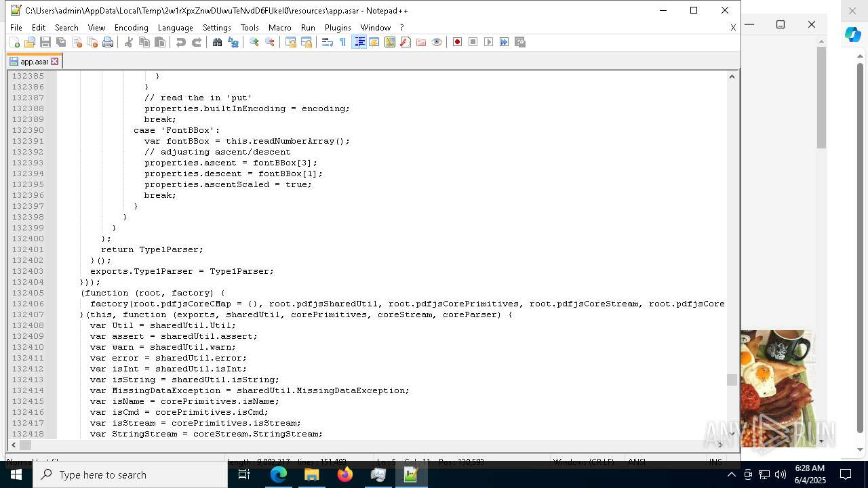Toggle Show All Characters pilcrow icon
Screen dimensions: 868x488
343,42
